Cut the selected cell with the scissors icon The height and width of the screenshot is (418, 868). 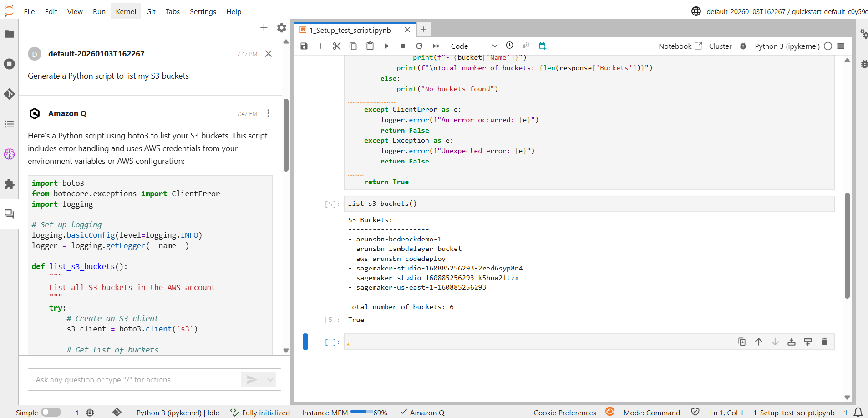[x=337, y=46]
